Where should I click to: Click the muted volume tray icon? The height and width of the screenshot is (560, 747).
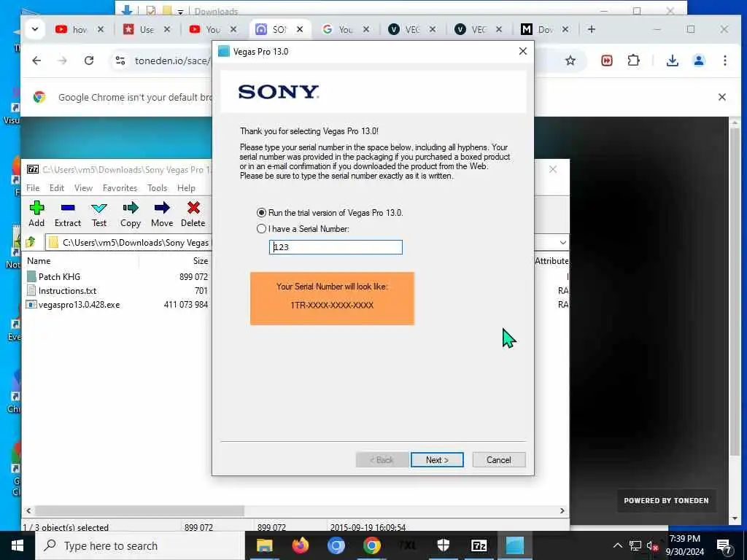(652, 545)
